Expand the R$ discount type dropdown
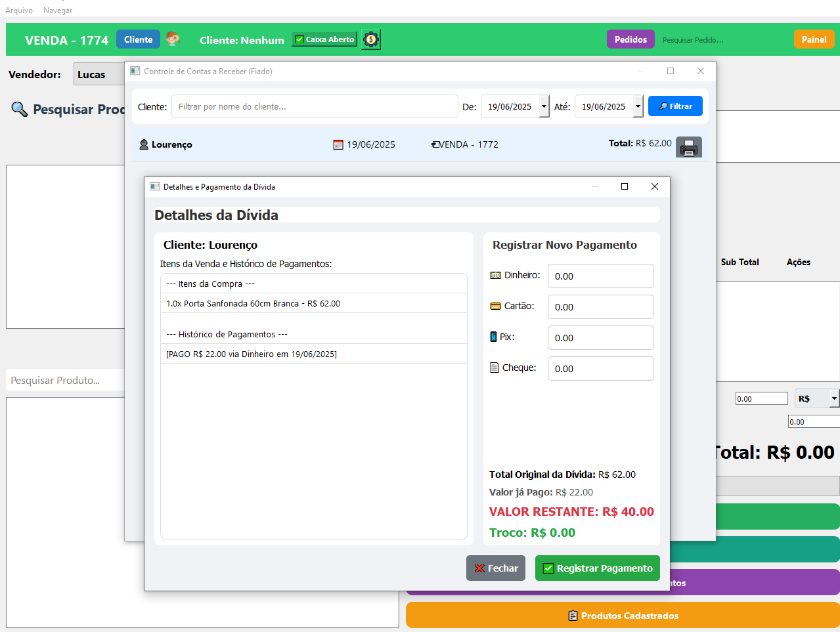 [x=833, y=398]
